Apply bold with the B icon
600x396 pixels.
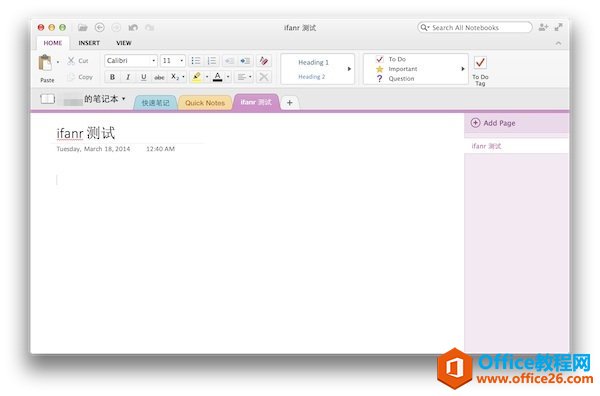pos(112,77)
